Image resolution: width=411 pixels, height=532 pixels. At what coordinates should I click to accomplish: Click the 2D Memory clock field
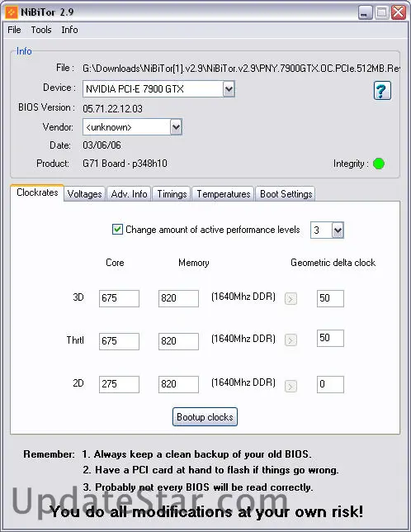[178, 384]
